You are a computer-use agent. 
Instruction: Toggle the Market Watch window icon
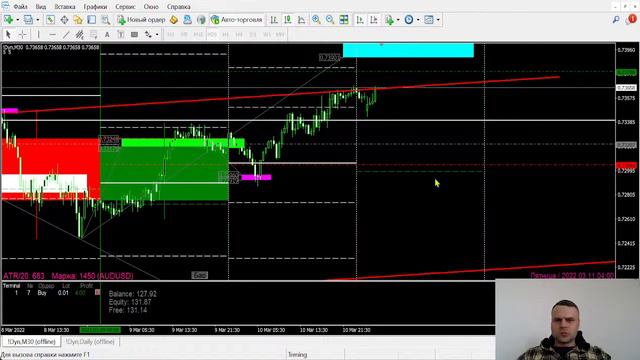[50, 20]
